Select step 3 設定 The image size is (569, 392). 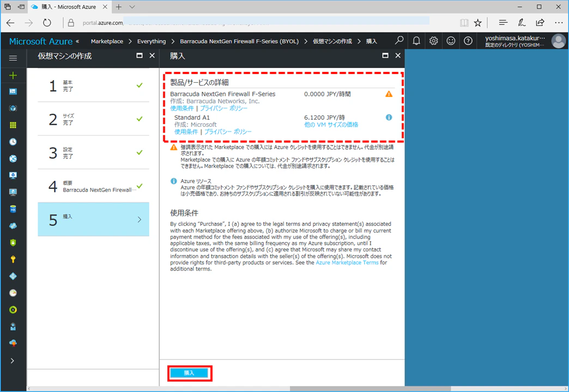click(x=94, y=152)
